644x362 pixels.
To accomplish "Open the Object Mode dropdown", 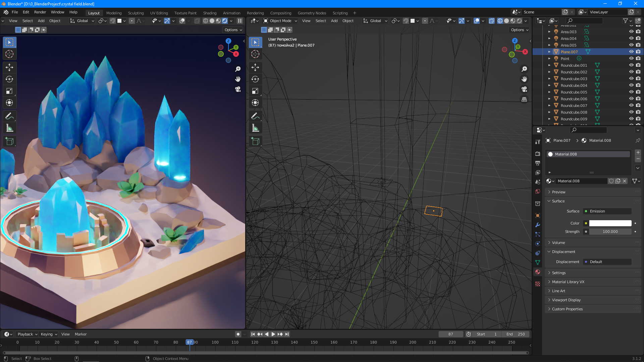I will click(280, 21).
